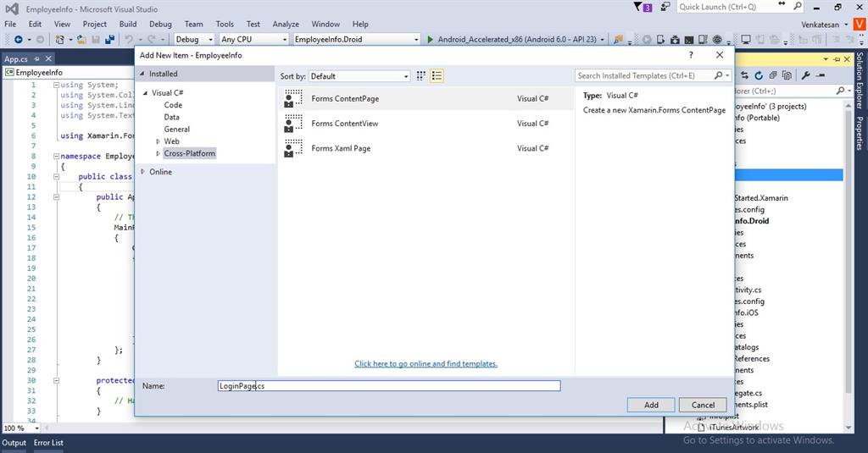Open the Debug menu
This screenshot has height=453, width=868.
(160, 25)
